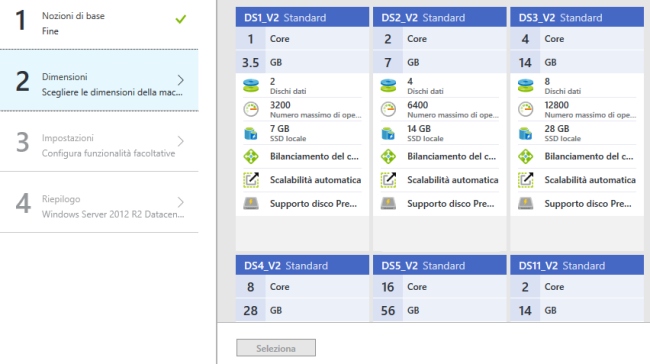Image resolution: width=650 pixels, height=364 pixels.
Task: Click the autoscale icon in DS2_V2 card
Action: point(388,180)
